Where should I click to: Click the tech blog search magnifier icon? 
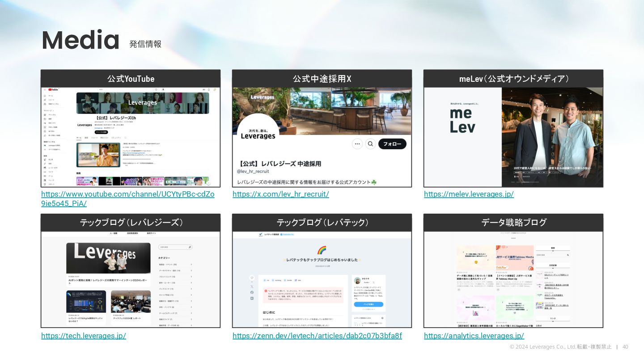190,247
